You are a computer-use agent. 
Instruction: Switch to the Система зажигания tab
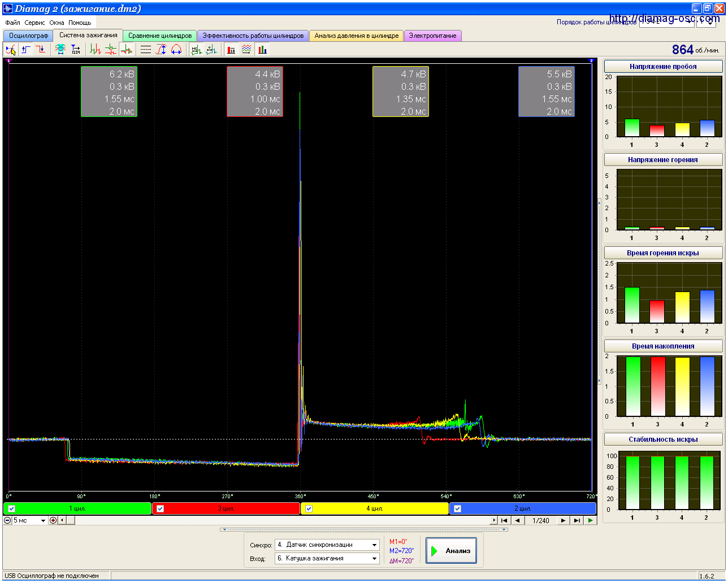[88, 35]
